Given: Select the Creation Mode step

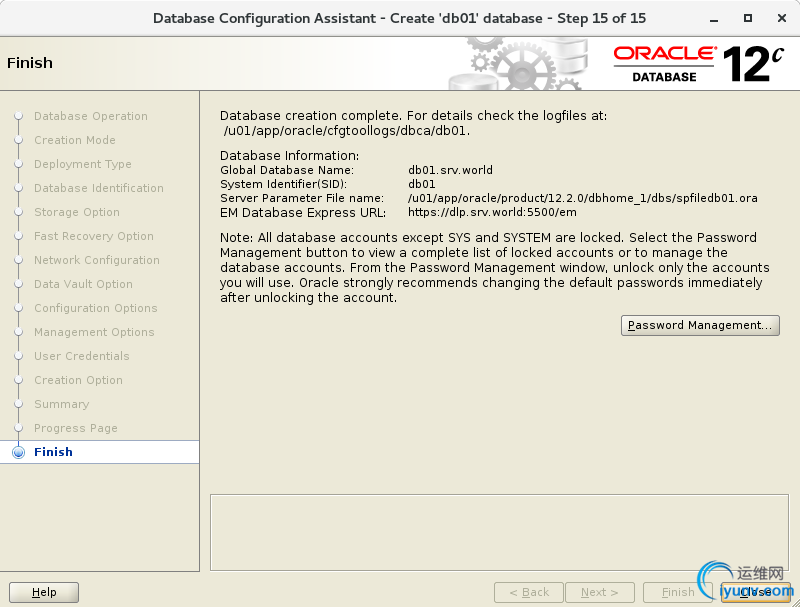Looking at the screenshot, I should point(75,140).
